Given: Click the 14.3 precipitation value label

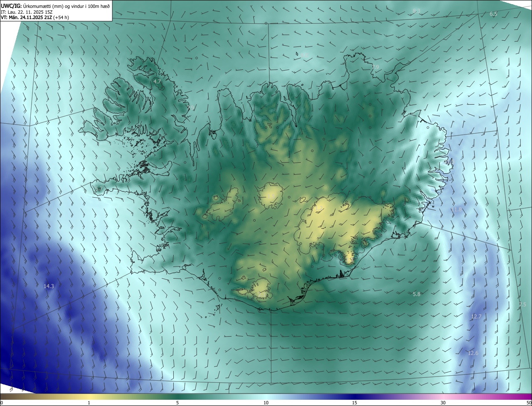Looking at the screenshot, I should pos(49,286).
